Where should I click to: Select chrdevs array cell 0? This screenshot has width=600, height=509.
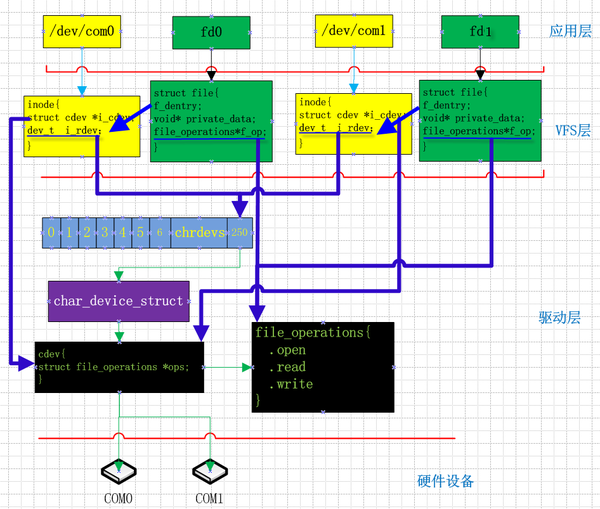point(51,233)
